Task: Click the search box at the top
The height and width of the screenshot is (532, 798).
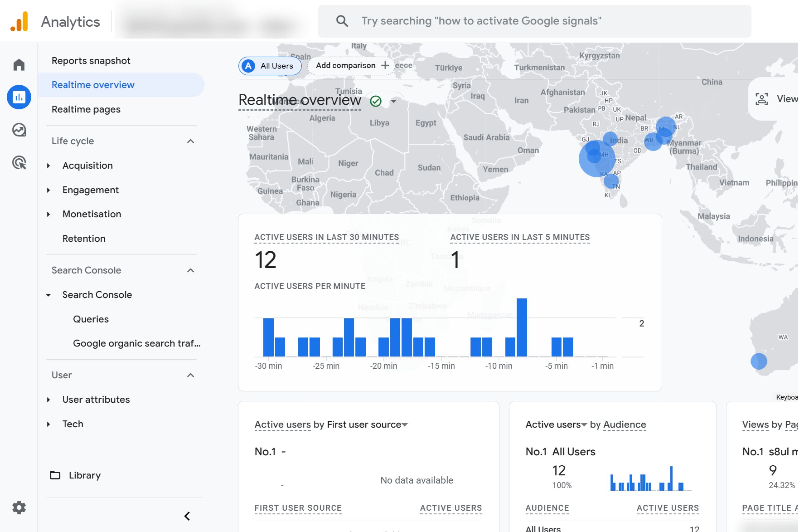Action: 534,21
